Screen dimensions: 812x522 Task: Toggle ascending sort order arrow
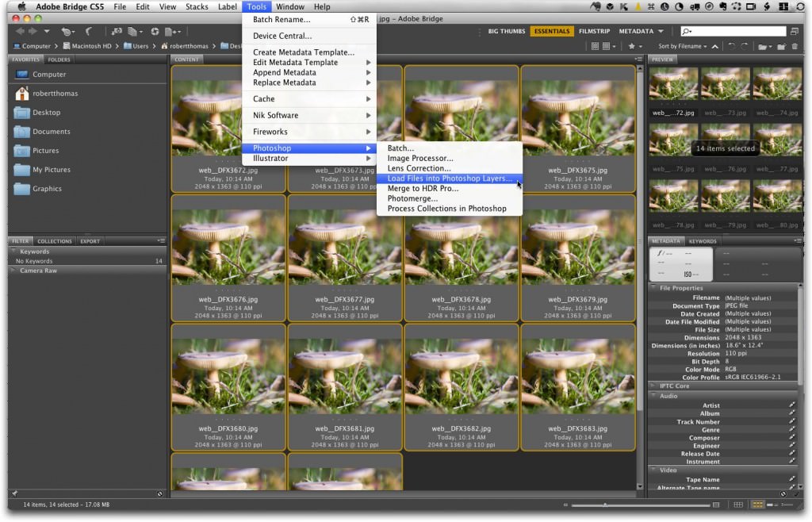pyautogui.click(x=715, y=47)
